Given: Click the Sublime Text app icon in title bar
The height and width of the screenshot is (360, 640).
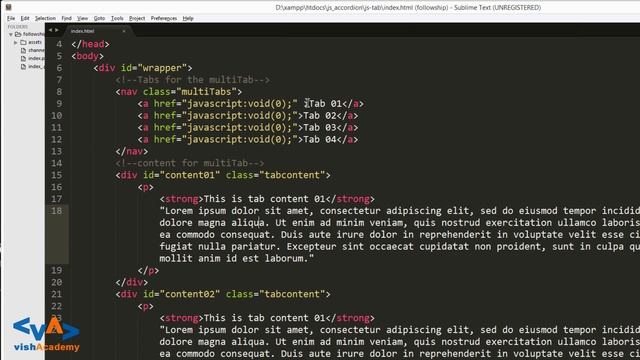Looking at the screenshot, I should coord(8,7).
